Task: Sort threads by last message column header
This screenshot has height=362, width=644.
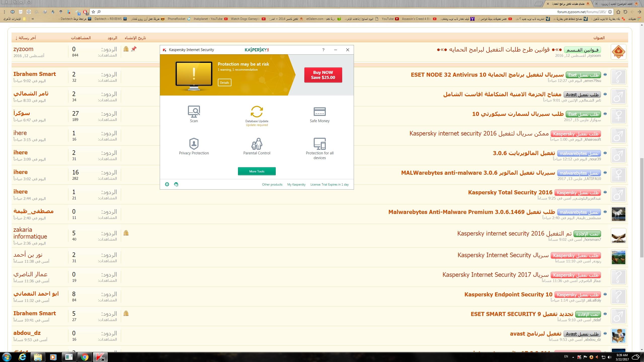Action: (x=26, y=38)
